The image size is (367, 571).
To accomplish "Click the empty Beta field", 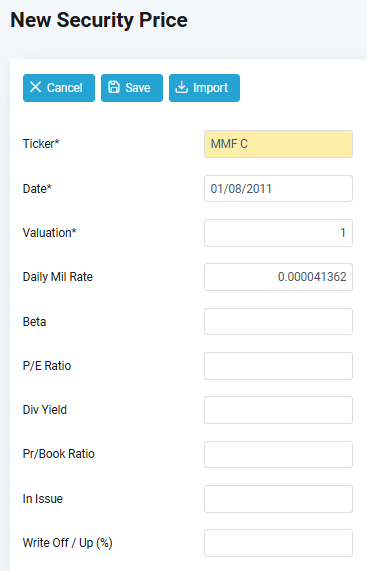I will coord(278,322).
